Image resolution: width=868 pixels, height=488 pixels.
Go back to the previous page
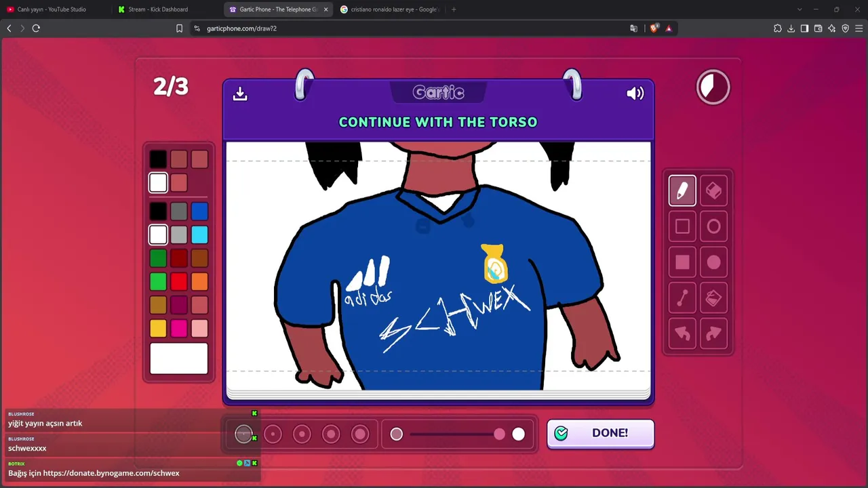[x=9, y=28]
